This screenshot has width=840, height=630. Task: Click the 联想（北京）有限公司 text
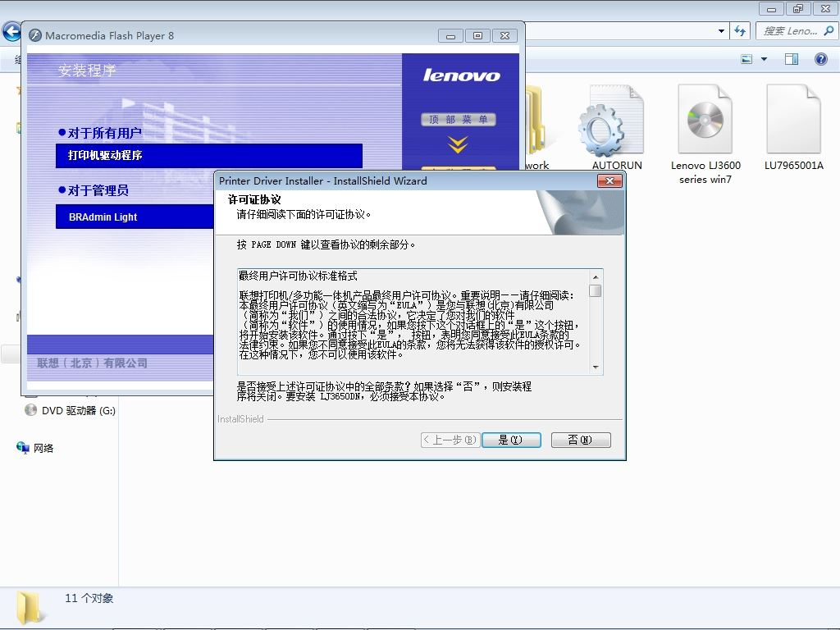click(x=92, y=363)
